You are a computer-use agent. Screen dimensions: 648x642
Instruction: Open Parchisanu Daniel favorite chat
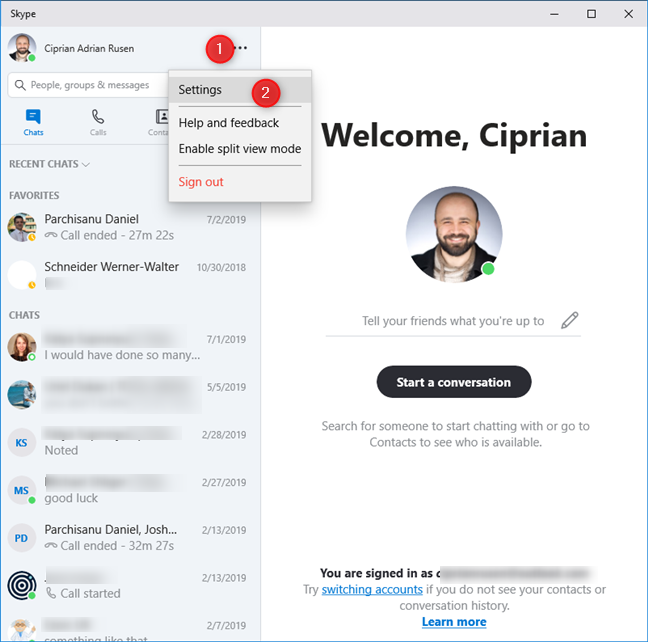point(130,227)
